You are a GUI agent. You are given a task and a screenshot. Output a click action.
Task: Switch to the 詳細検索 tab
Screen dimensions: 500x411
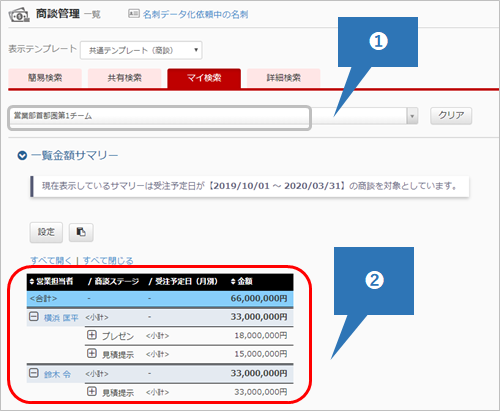[284, 78]
